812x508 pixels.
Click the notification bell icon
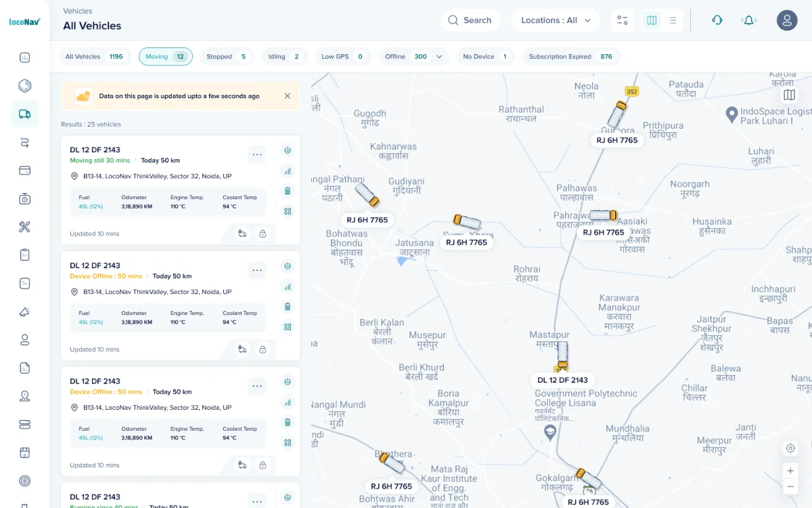[748, 20]
